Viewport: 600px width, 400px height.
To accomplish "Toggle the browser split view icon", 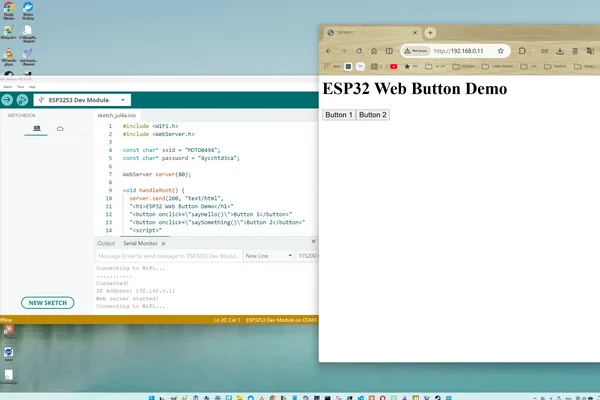I will pyautogui.click(x=389, y=51).
